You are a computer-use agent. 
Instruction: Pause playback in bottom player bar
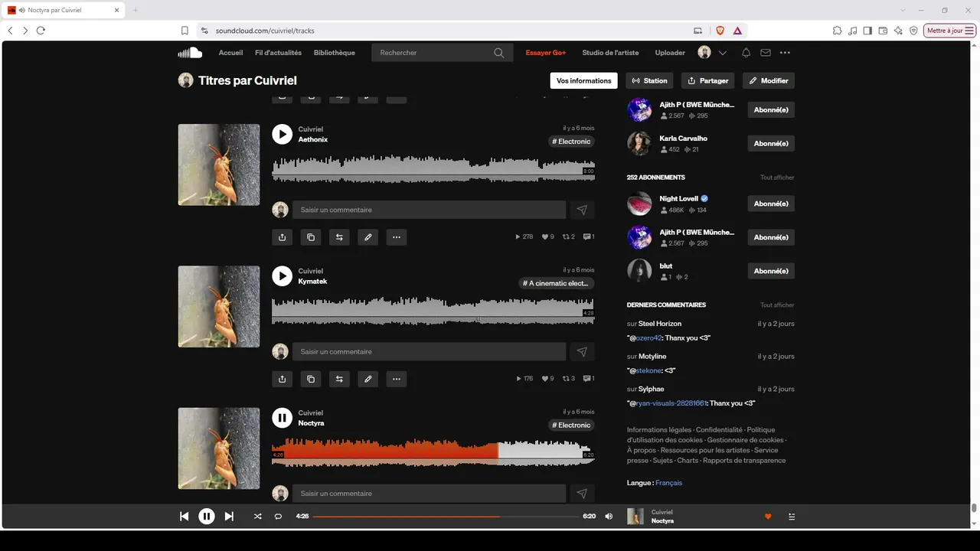point(207,517)
